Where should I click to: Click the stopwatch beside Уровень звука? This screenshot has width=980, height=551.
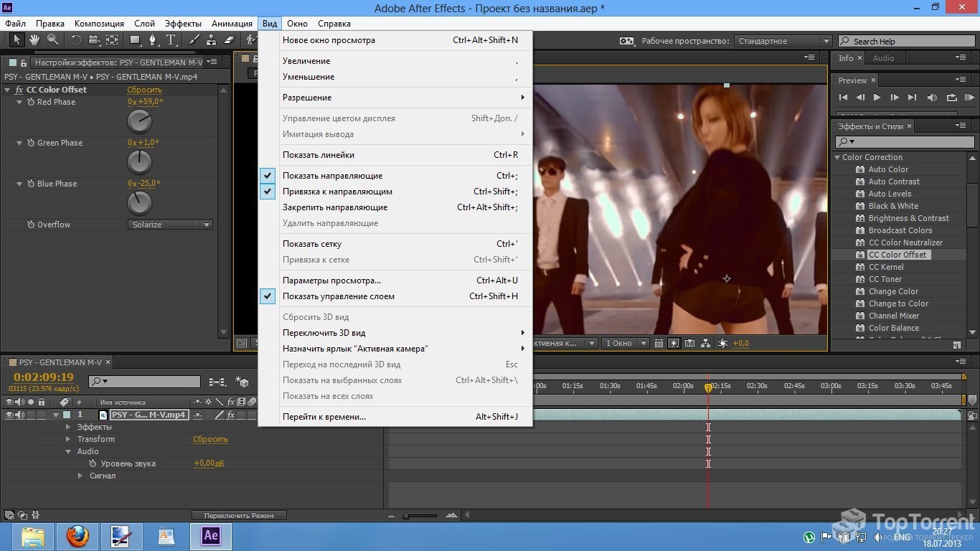coord(93,463)
